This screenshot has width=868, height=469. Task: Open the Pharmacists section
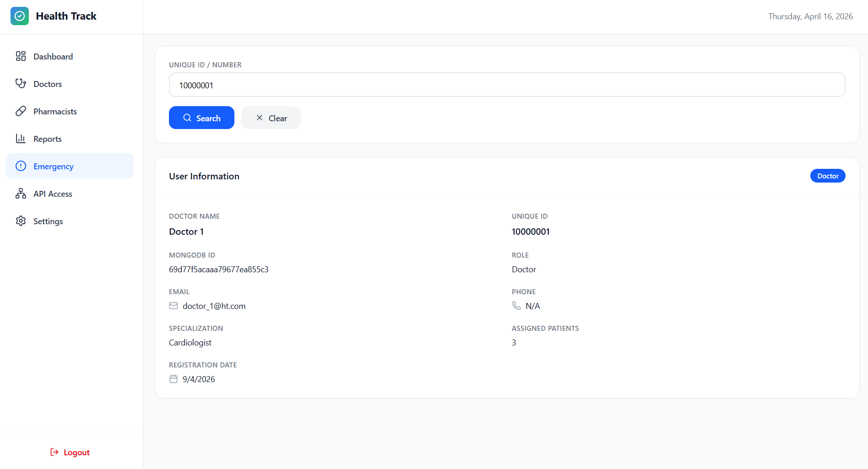click(x=55, y=111)
